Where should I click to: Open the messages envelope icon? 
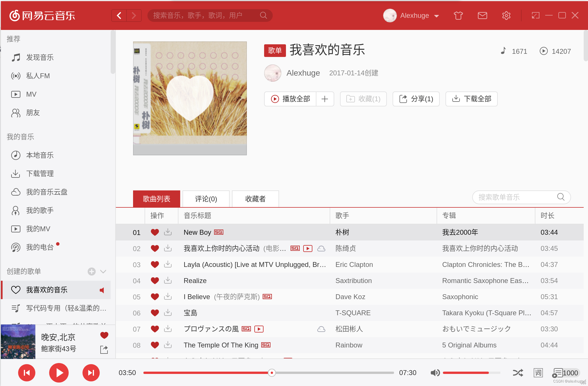tap(482, 16)
